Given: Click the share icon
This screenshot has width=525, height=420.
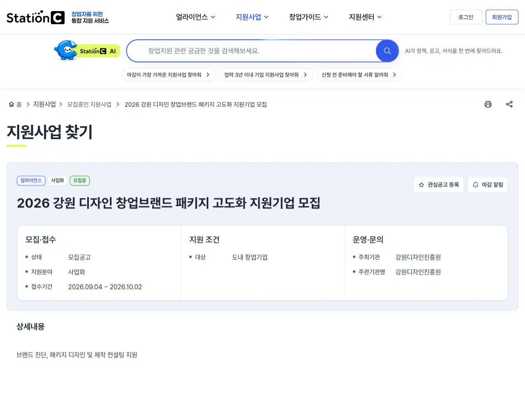Looking at the screenshot, I should pos(509,104).
